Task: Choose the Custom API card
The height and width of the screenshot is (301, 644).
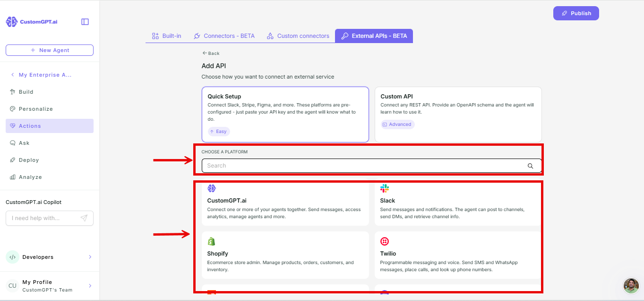Action: 458,115
